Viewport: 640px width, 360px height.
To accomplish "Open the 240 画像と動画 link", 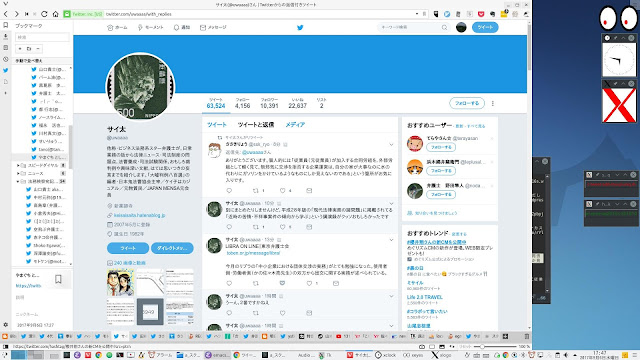I will point(129,263).
